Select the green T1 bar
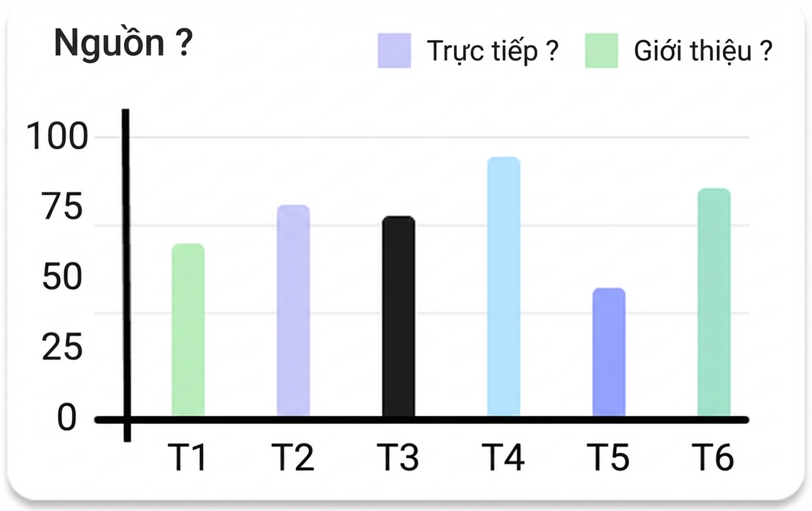 (188, 329)
